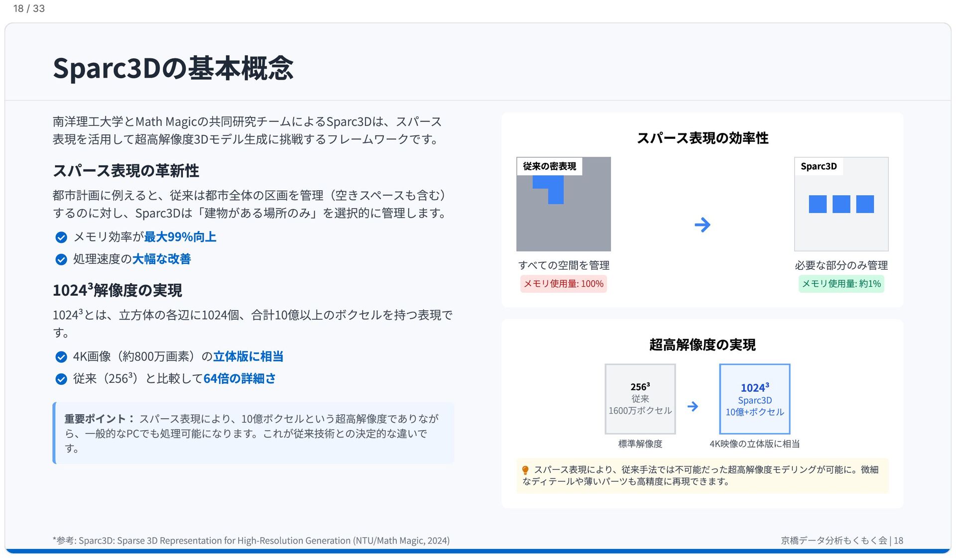Click the red メモリ使用量: 100% badge

[x=564, y=284]
